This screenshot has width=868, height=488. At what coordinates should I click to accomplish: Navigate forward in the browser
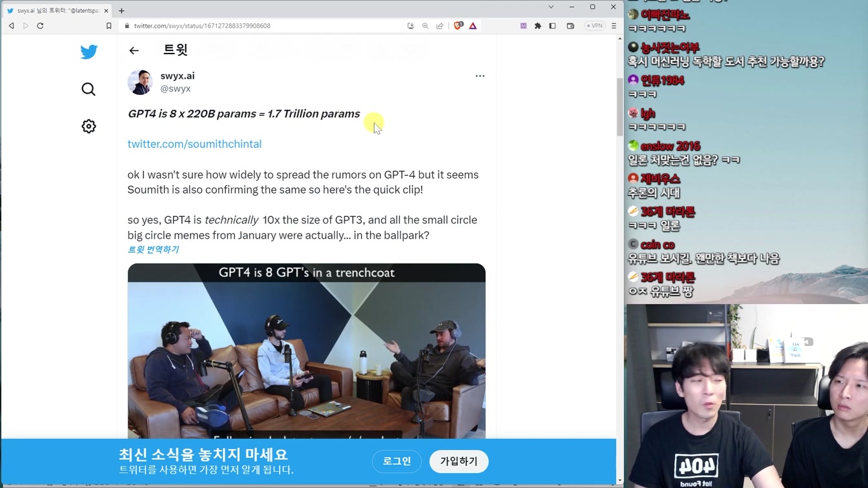pyautogui.click(x=26, y=26)
